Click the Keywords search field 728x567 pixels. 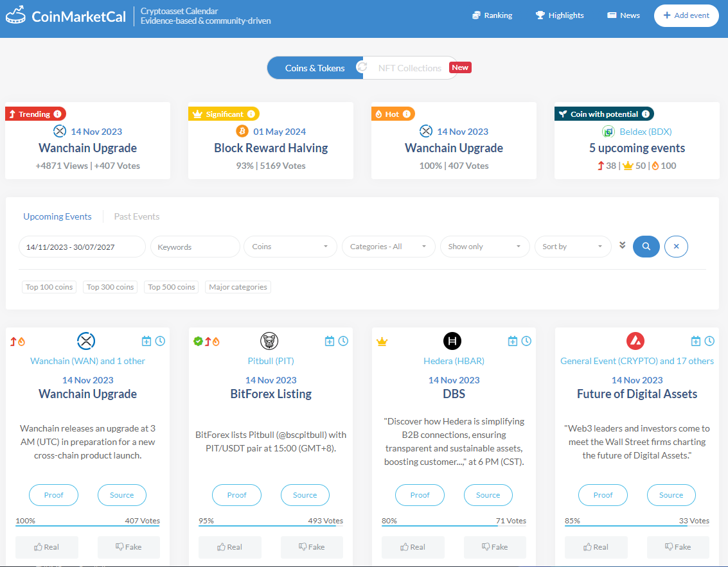195,247
